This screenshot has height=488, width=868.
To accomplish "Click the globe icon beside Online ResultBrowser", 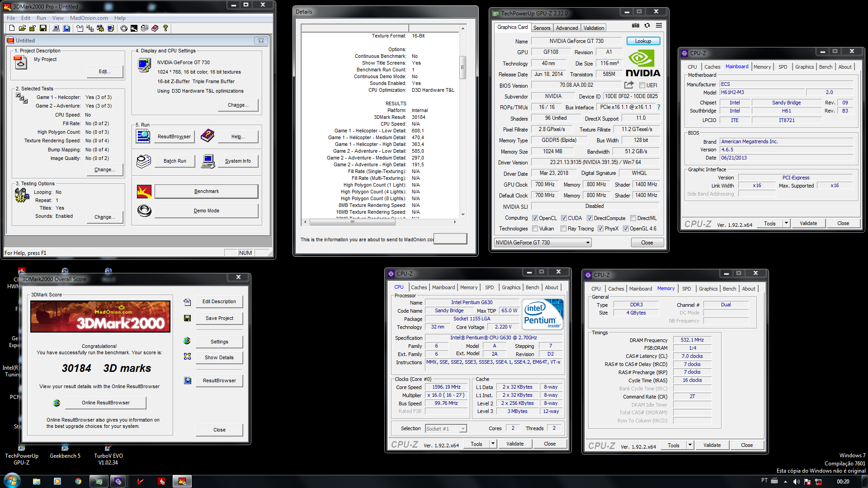I will point(57,403).
